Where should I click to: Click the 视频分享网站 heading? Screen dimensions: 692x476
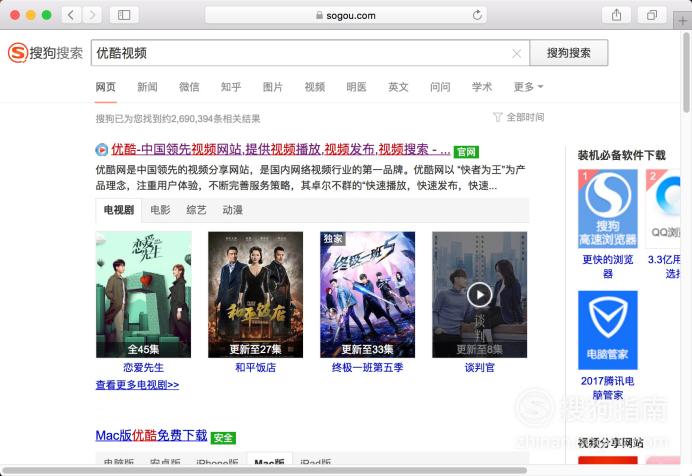pyautogui.click(x=610, y=442)
